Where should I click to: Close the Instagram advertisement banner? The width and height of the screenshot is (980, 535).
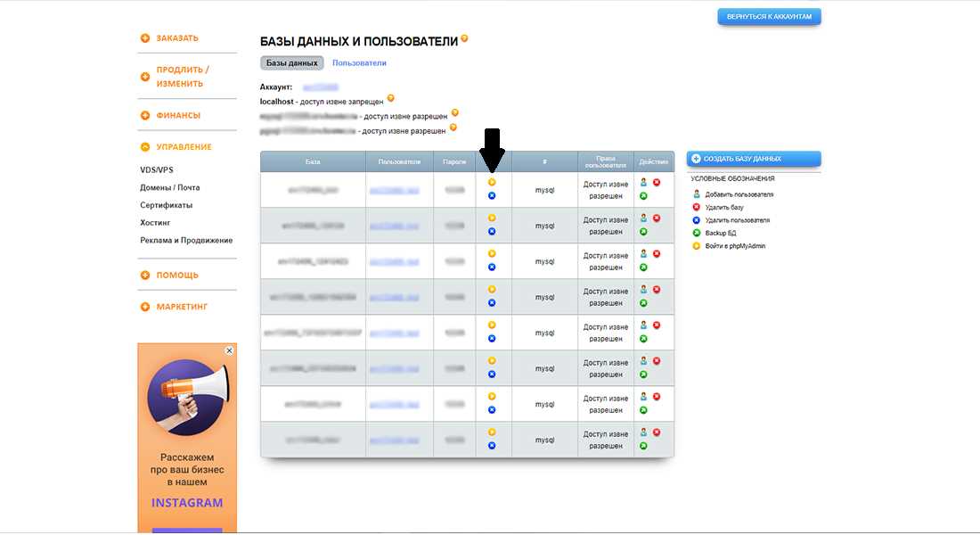click(229, 351)
